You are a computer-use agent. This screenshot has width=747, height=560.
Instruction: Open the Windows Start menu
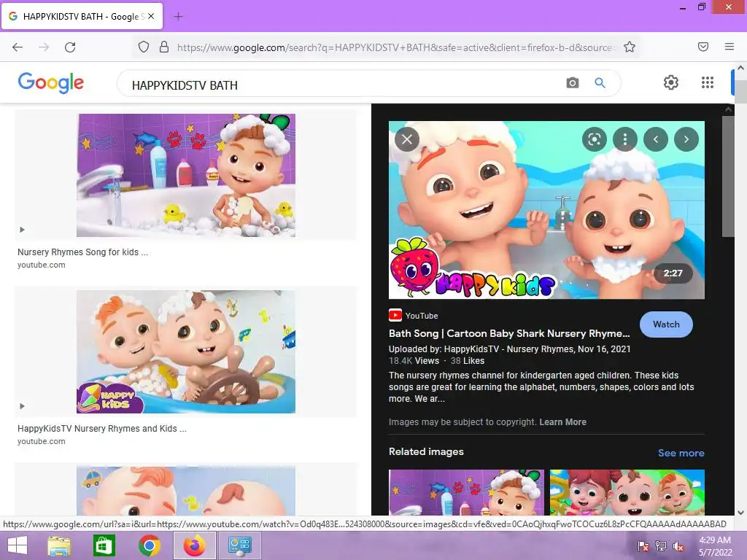tap(18, 545)
